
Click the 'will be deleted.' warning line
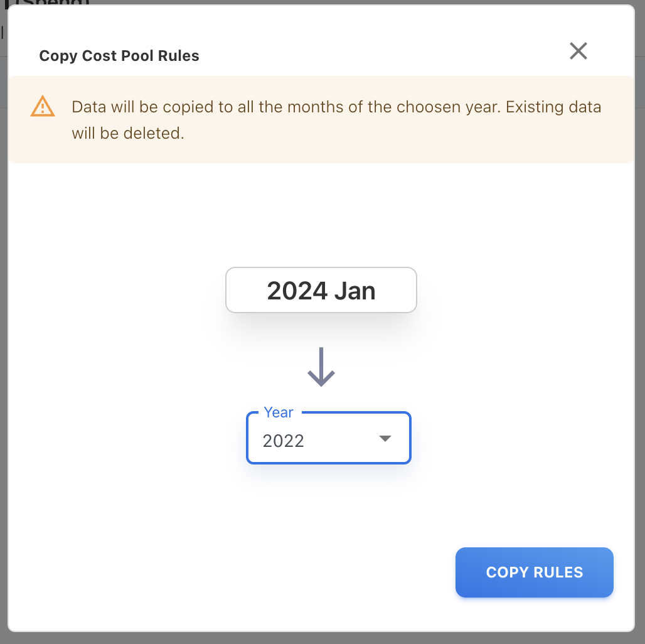pyautogui.click(x=128, y=134)
